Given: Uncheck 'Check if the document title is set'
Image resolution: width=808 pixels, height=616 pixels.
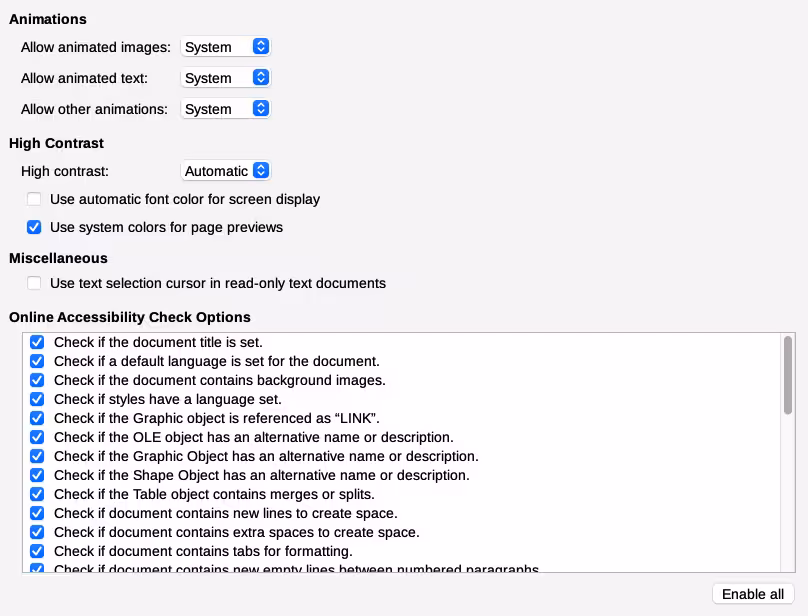Looking at the screenshot, I should point(37,342).
